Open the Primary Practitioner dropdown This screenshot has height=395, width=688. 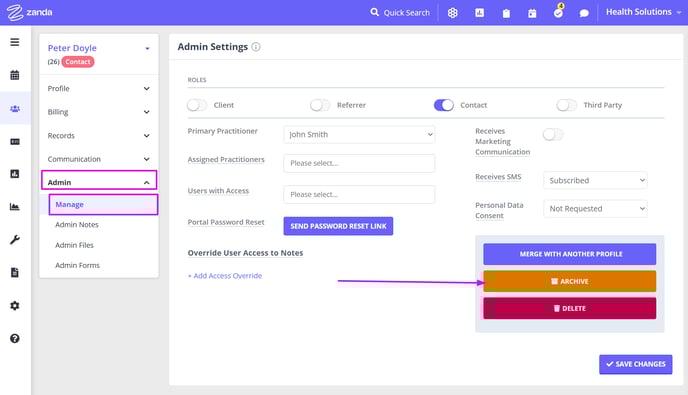[359, 134]
